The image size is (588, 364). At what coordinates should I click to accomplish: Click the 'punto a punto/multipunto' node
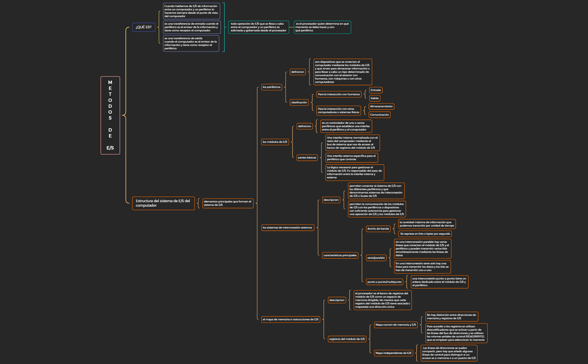coord(384,282)
